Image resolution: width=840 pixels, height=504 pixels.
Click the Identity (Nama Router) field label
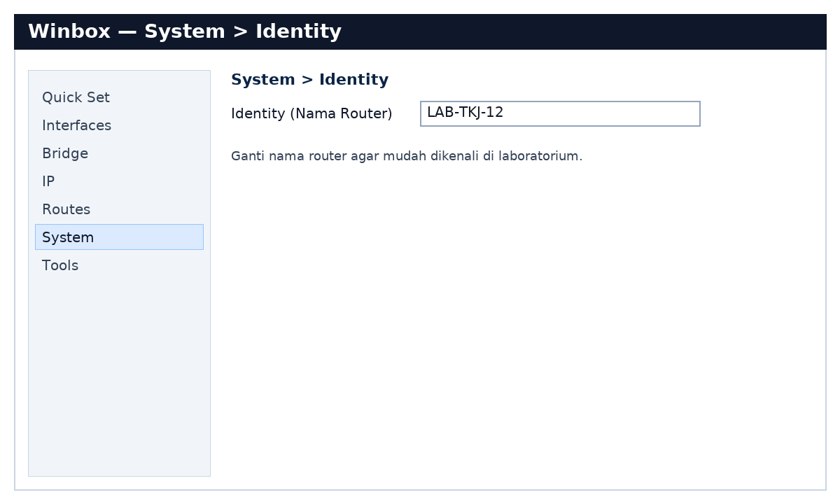(311, 113)
